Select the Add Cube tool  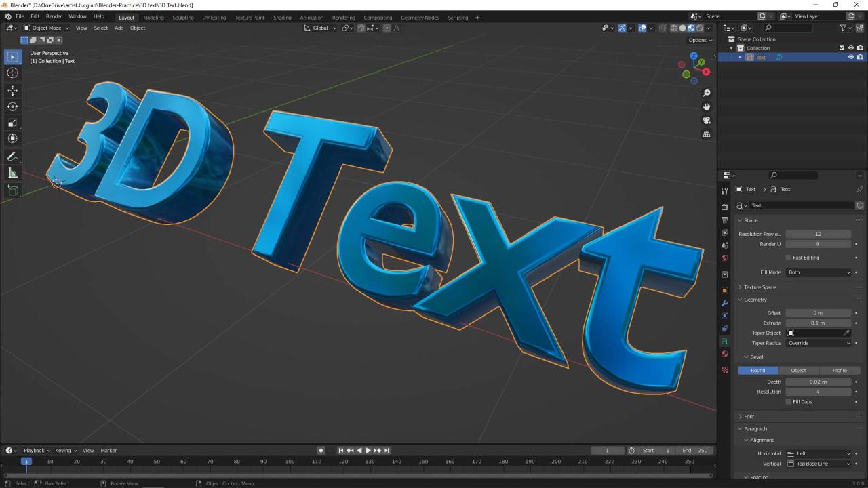12,190
